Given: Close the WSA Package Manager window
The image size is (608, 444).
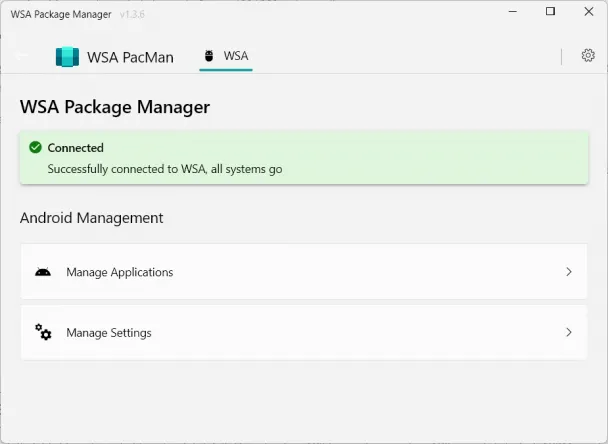Looking at the screenshot, I should (589, 12).
